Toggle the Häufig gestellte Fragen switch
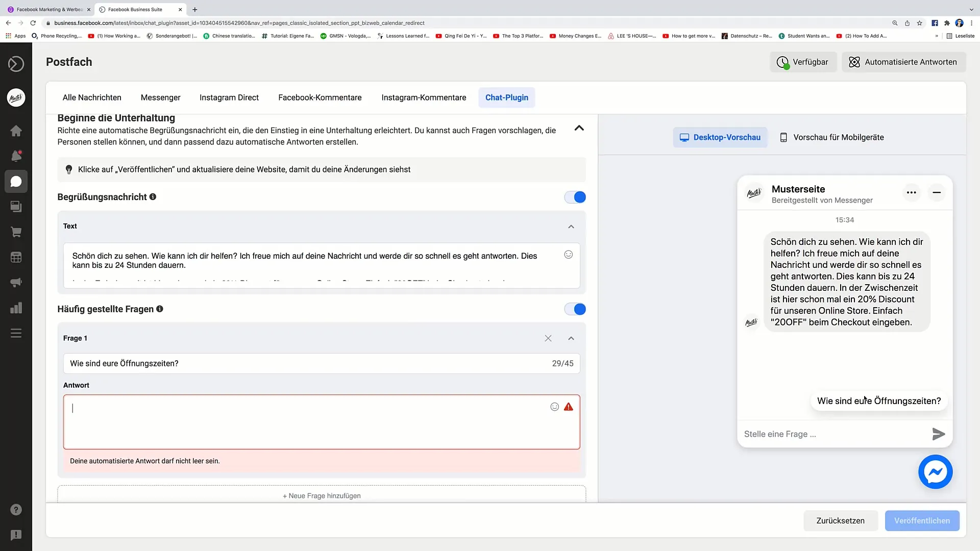Image resolution: width=980 pixels, height=551 pixels. (x=575, y=309)
